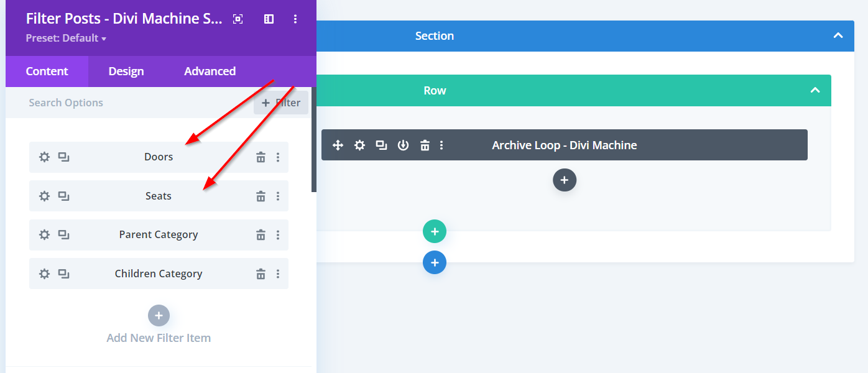Image resolution: width=868 pixels, height=373 pixels.
Task: Open more options for Children Category item
Action: click(x=278, y=274)
